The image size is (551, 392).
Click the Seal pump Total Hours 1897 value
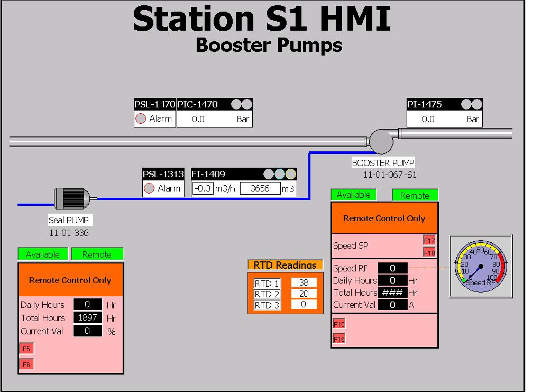point(87,318)
